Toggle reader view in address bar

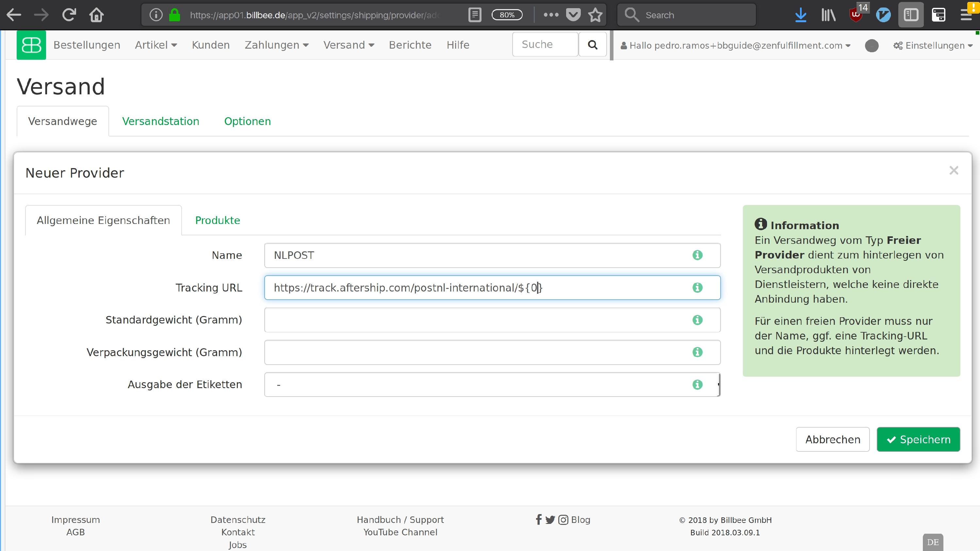point(474,15)
